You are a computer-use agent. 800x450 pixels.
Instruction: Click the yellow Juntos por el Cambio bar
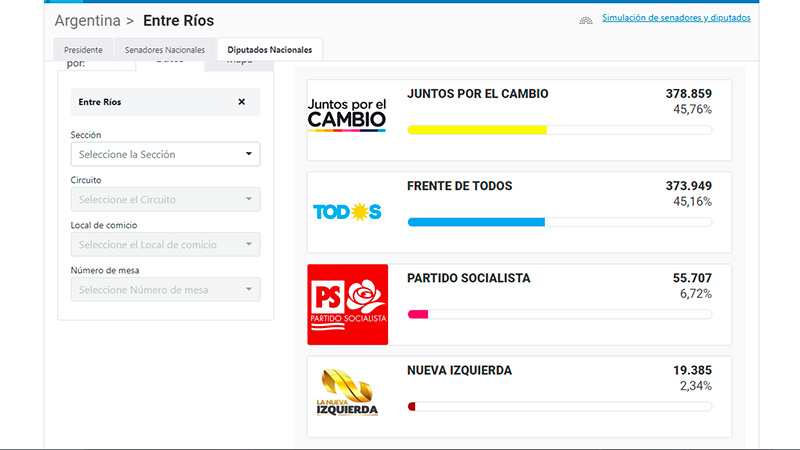tap(477, 130)
